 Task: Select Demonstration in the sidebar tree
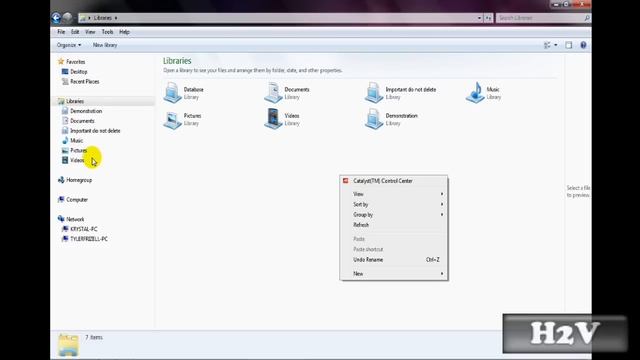86,111
